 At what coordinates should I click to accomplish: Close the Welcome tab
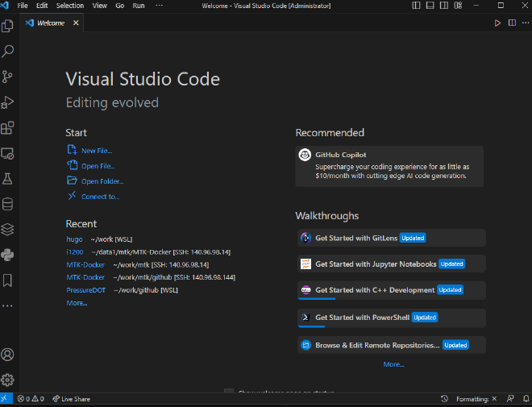tap(76, 23)
